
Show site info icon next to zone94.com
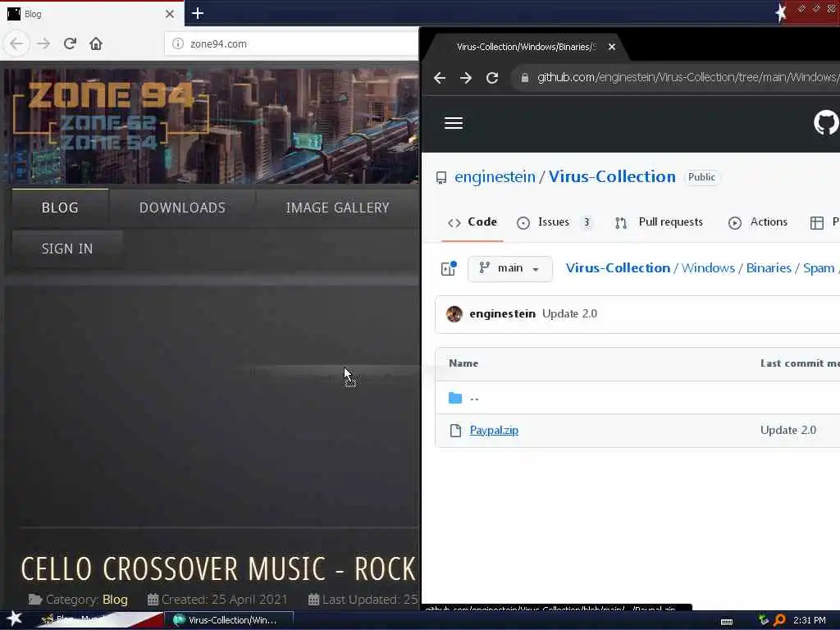click(178, 44)
